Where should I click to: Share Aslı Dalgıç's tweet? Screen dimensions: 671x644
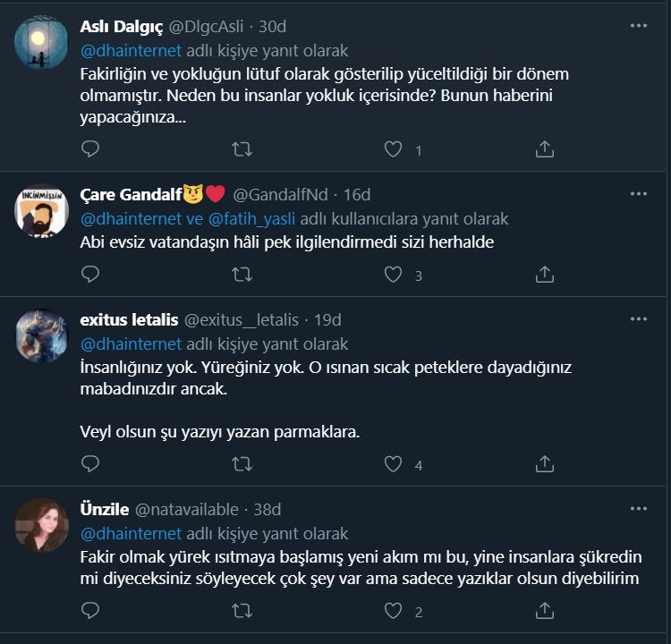544,149
